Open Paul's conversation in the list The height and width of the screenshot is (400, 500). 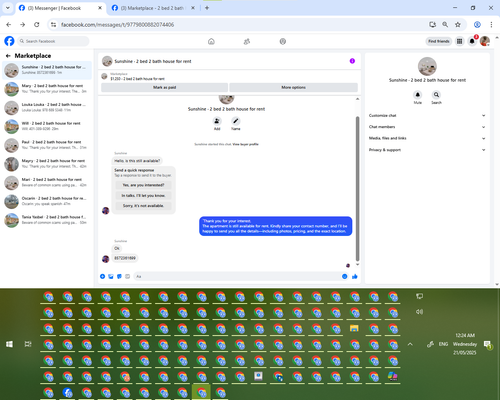coord(47,145)
